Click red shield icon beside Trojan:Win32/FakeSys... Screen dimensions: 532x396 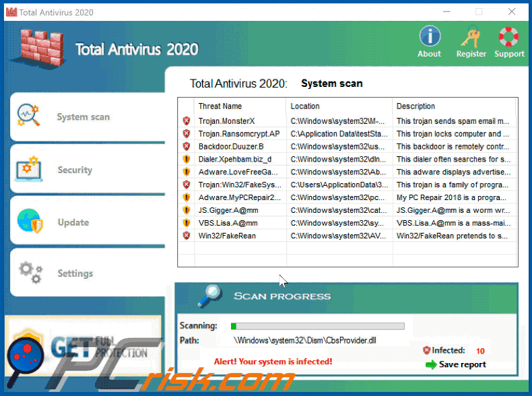[x=187, y=185]
